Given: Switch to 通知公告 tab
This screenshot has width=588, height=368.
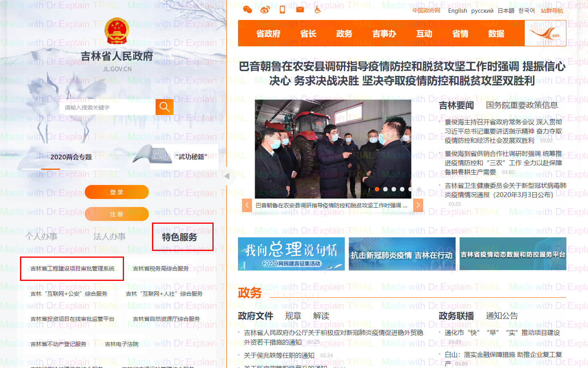Looking at the screenshot, I should coord(502,316).
